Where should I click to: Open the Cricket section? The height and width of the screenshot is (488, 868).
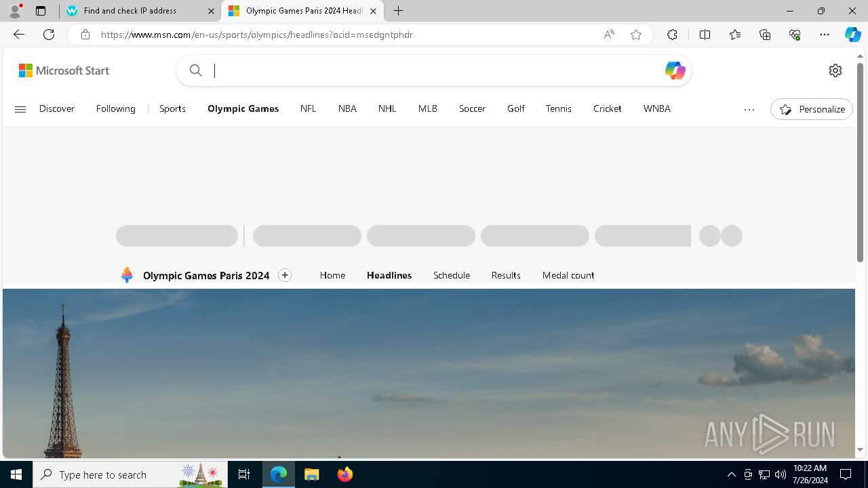[x=608, y=108]
